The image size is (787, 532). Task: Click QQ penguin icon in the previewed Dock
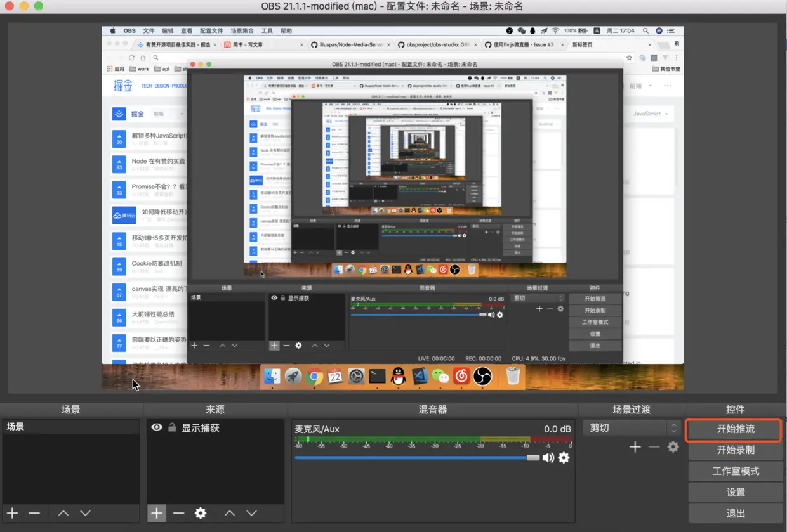click(398, 377)
